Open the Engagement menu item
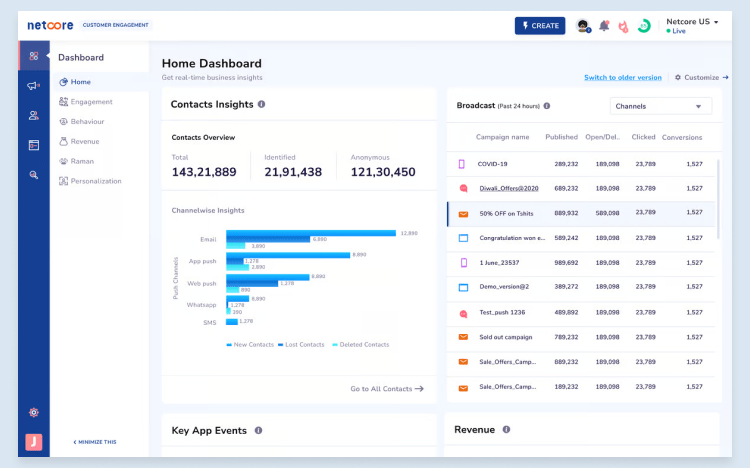Viewport: 750px width, 468px height. 86,102
